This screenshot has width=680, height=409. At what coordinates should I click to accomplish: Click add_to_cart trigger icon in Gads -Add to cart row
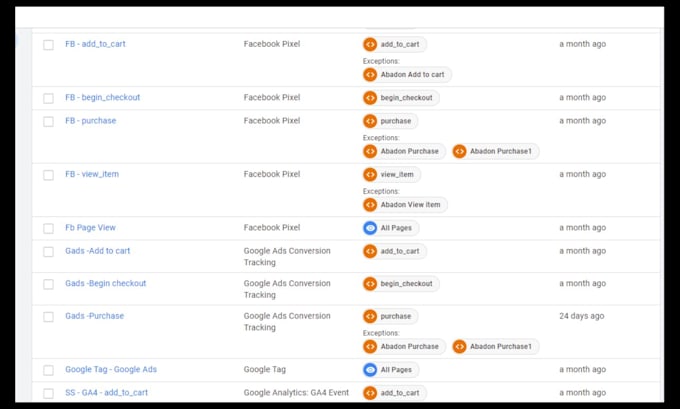pyautogui.click(x=370, y=251)
